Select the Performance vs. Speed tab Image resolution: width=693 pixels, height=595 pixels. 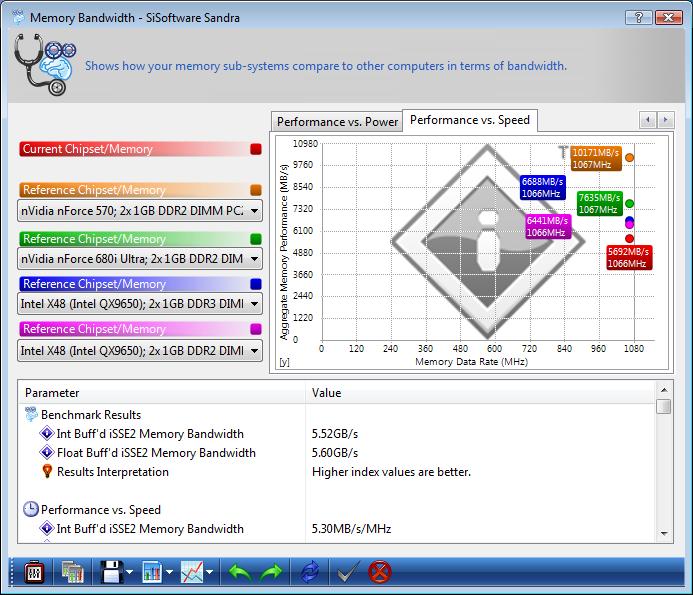tap(470, 120)
